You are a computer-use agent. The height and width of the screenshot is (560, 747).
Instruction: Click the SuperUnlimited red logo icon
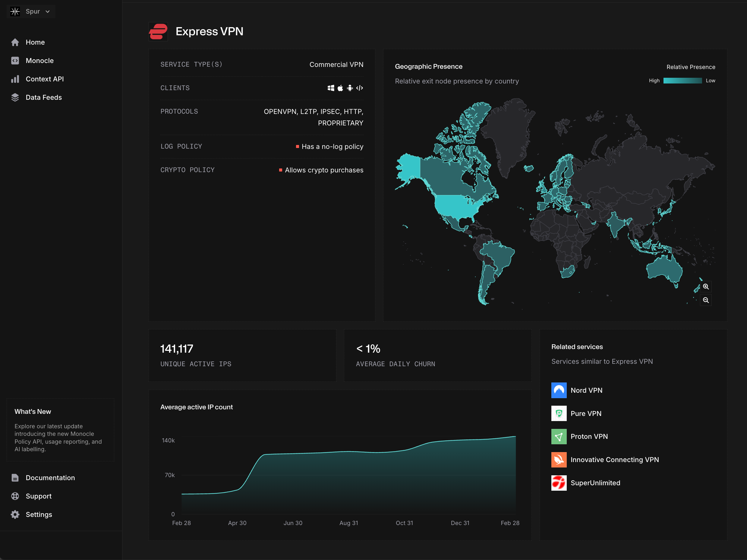click(559, 483)
